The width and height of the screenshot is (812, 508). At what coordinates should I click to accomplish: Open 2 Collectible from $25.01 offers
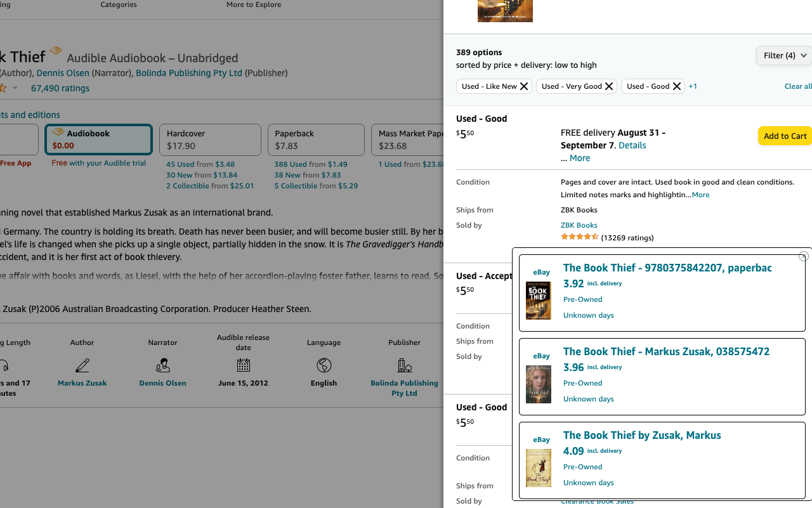pyautogui.click(x=210, y=186)
